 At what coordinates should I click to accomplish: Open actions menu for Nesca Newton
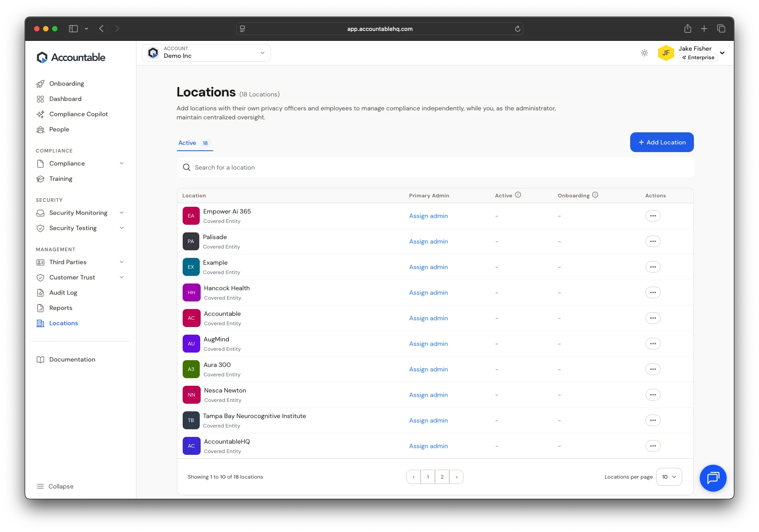653,395
